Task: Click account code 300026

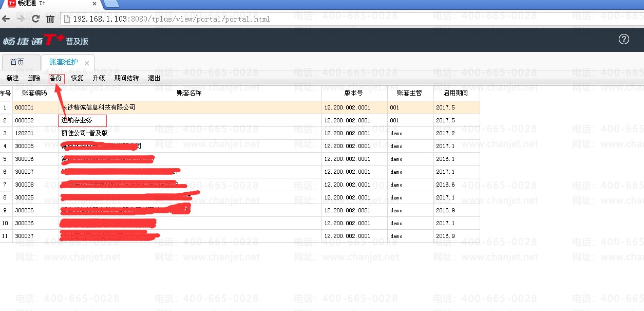Action: [x=24, y=210]
